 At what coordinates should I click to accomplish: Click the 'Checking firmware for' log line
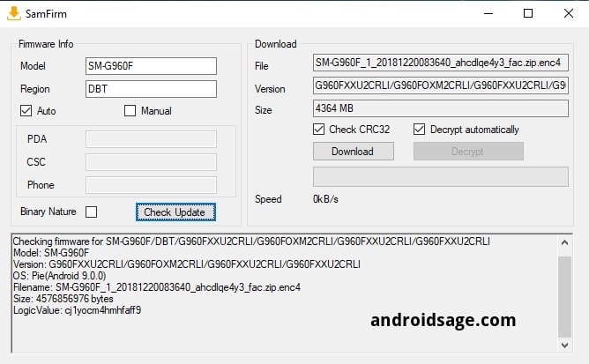coord(251,241)
